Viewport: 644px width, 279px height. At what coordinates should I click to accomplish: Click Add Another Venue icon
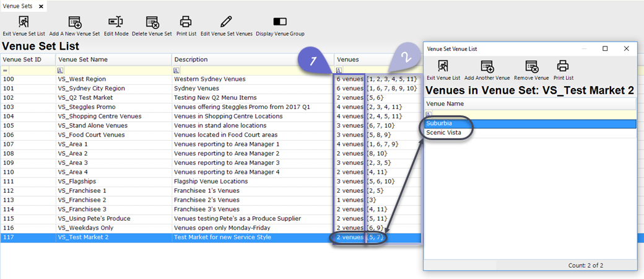tap(487, 66)
